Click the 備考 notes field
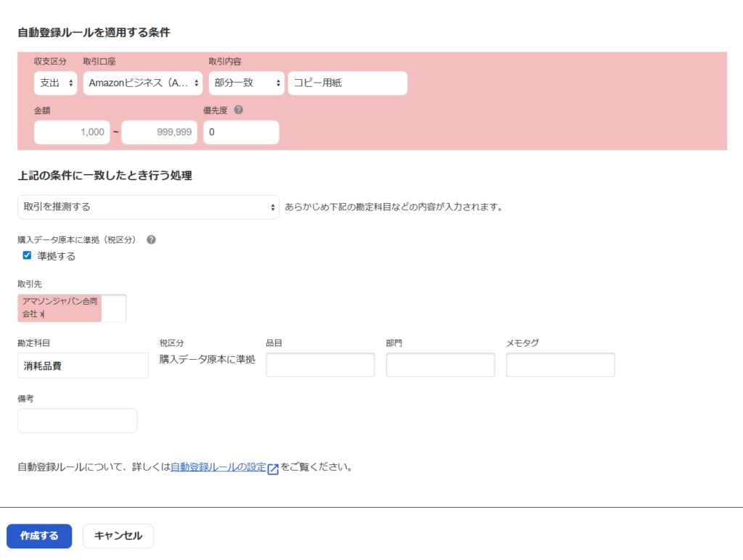The height and width of the screenshot is (560, 743). [77, 421]
